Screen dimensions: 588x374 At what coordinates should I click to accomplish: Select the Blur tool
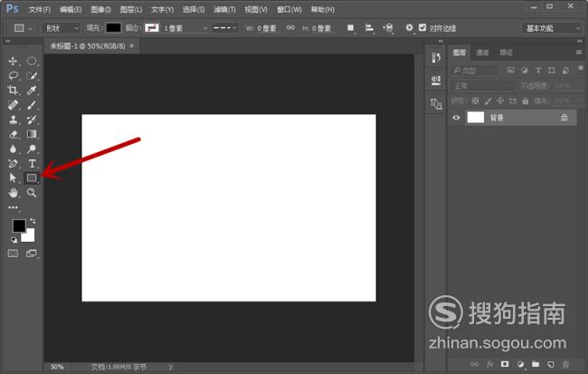13,149
